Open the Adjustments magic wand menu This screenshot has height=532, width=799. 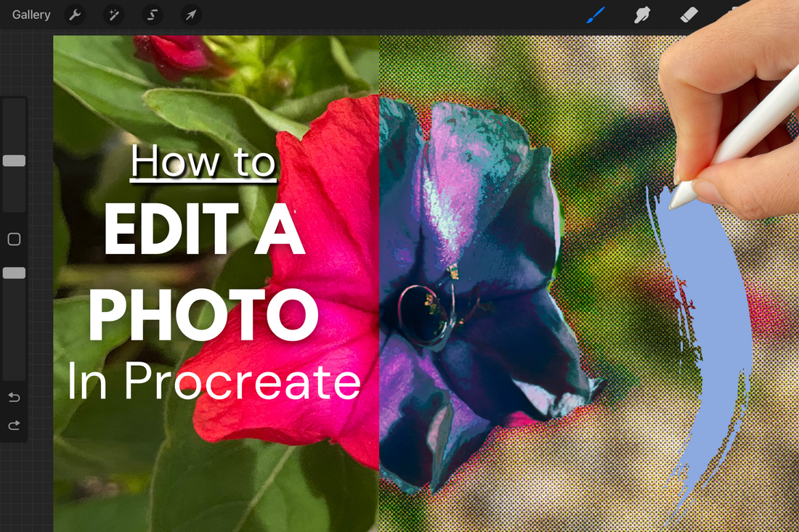tap(113, 15)
